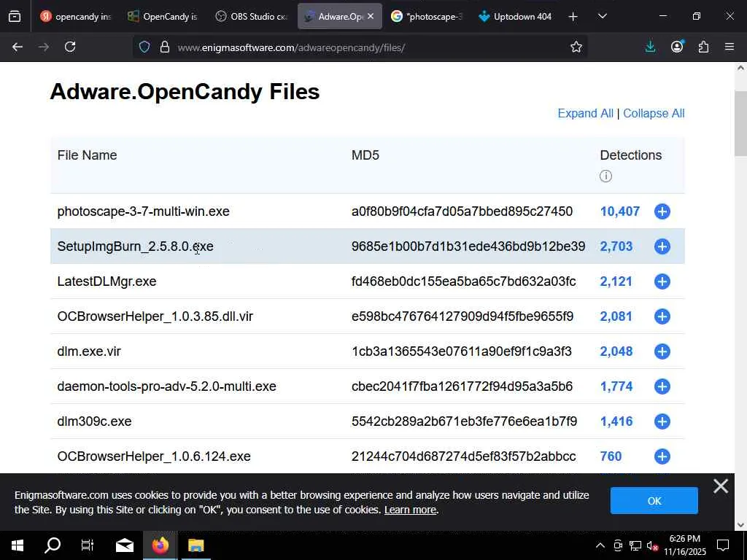Expand details for dlm.exe.vir row
This screenshot has width=747, height=560.
662,351
